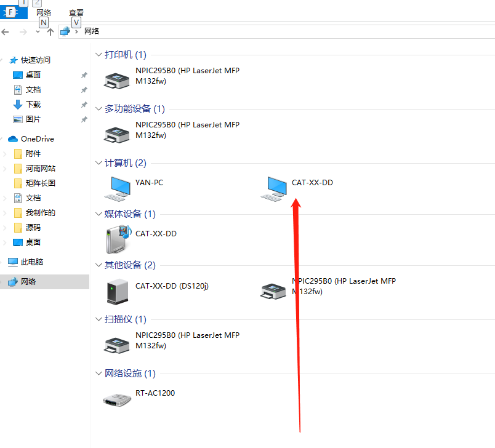Collapse the 网络设施 (1) group
Viewport: 495px width, 448px height.
coord(99,374)
